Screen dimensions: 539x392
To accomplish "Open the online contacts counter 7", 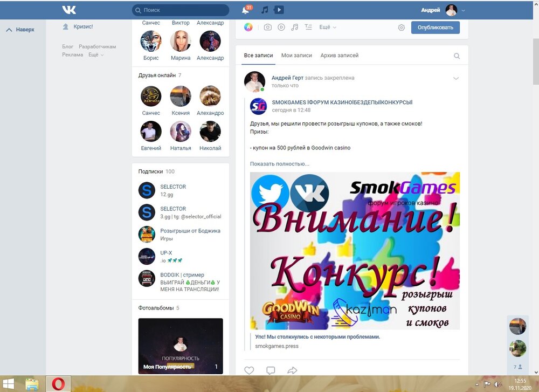I will pyautogui.click(x=517, y=367).
